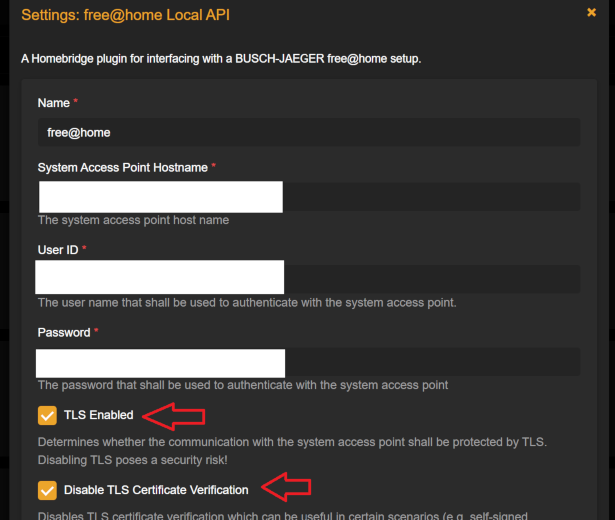Click the System Access Point Hostname label
This screenshot has height=520, width=615.
123,167
